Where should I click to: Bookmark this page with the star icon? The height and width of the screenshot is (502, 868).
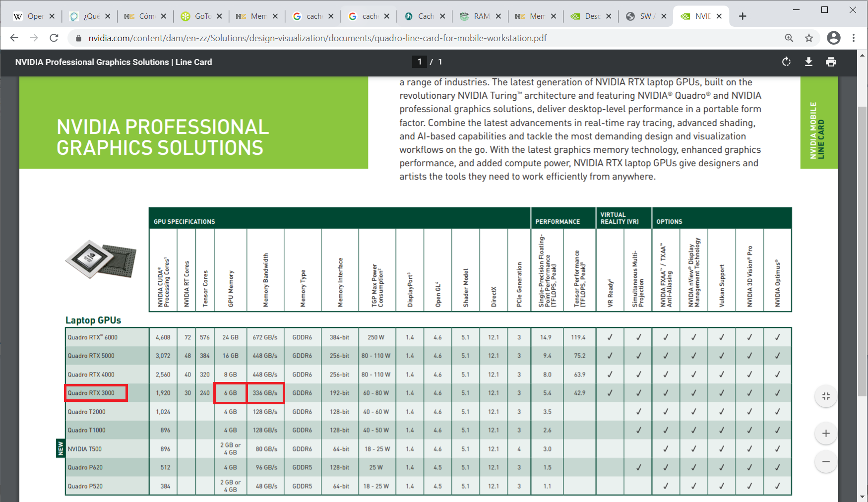tap(809, 38)
